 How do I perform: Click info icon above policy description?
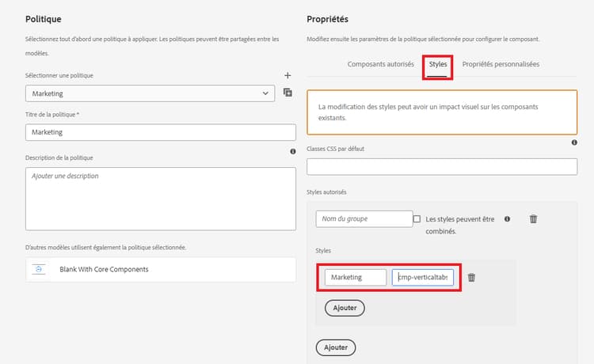coord(292,151)
